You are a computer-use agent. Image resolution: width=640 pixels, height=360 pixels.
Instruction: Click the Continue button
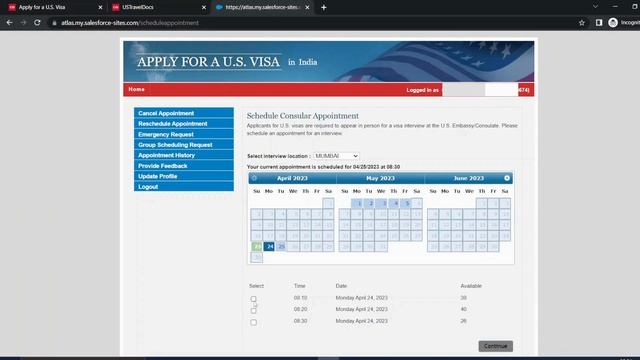click(x=496, y=346)
